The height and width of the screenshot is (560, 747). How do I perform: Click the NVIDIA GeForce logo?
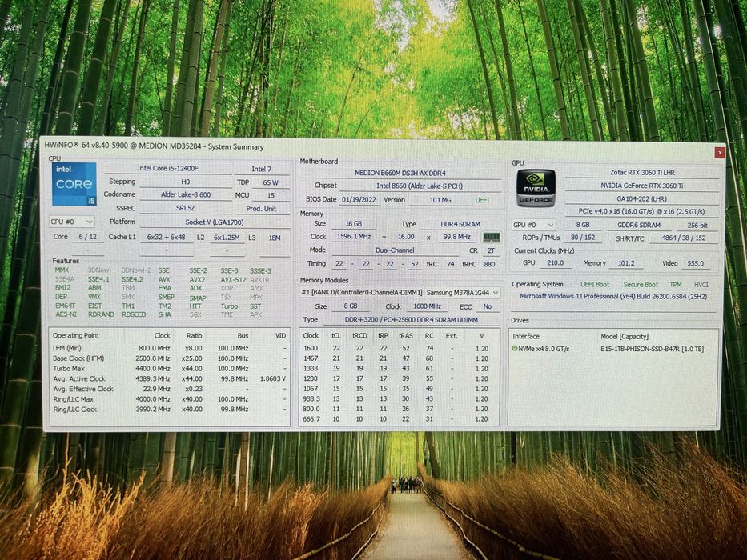(x=536, y=188)
